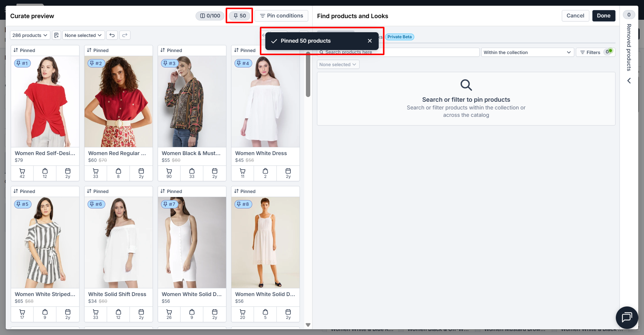Click the pinned count pill showing 50

click(239, 16)
